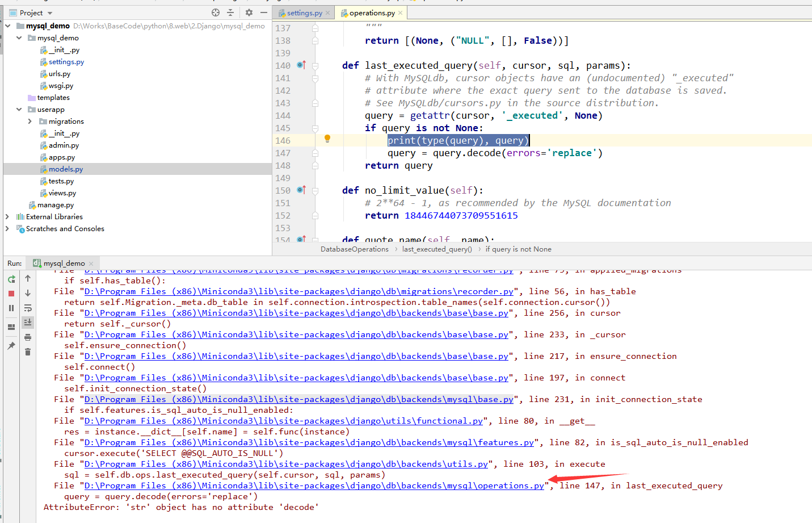Close the mysql_demo Run tab

coord(91,263)
